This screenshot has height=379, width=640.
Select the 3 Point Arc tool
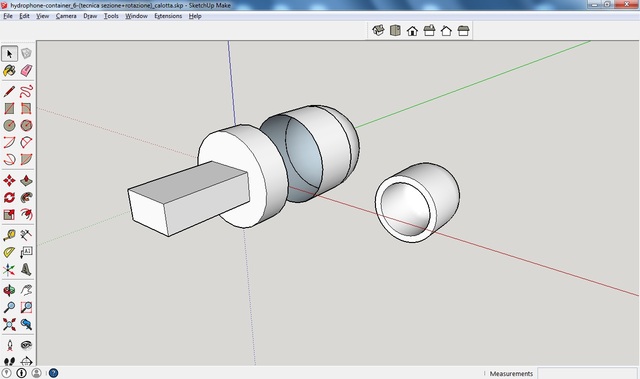click(9, 159)
